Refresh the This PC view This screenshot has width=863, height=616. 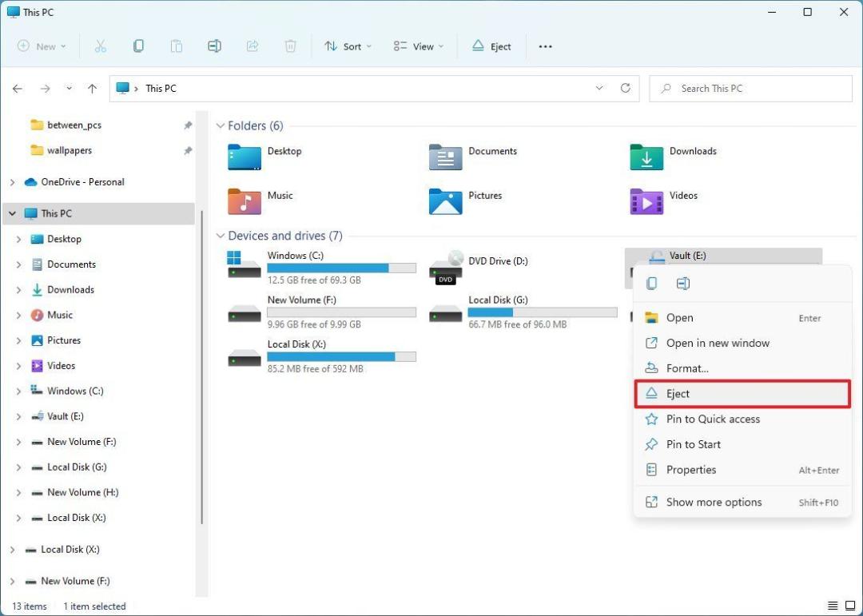pos(625,88)
